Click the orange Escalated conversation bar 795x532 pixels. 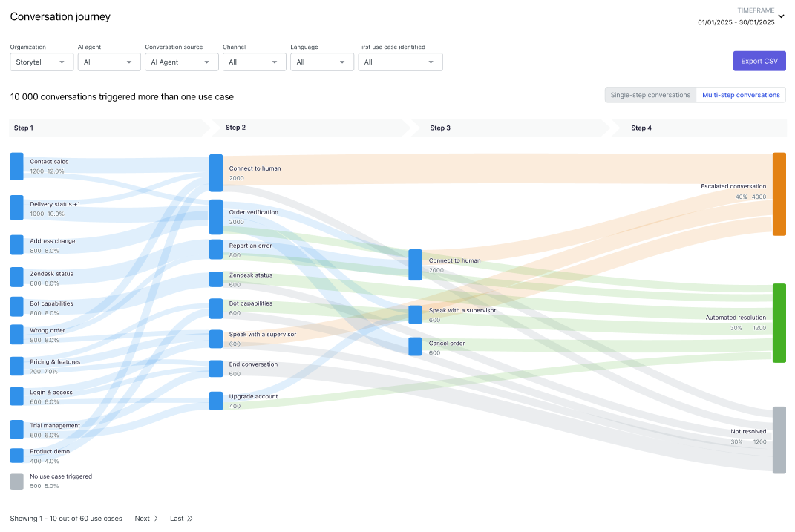[x=779, y=194]
